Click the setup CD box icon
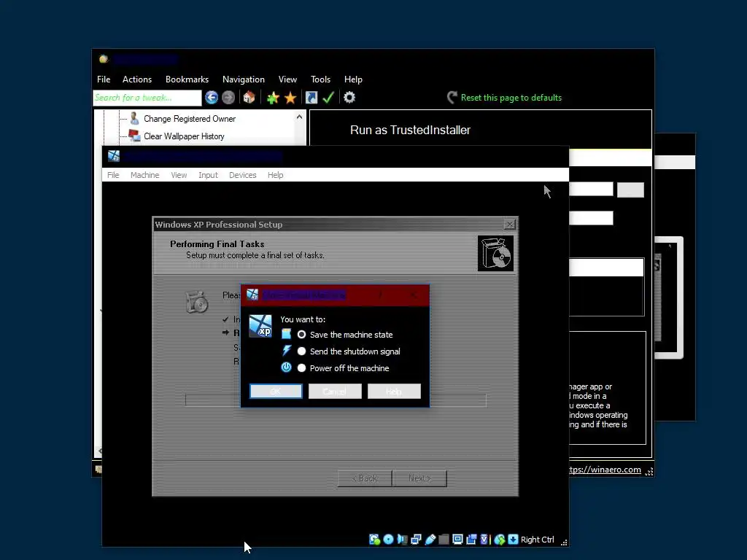 495,253
